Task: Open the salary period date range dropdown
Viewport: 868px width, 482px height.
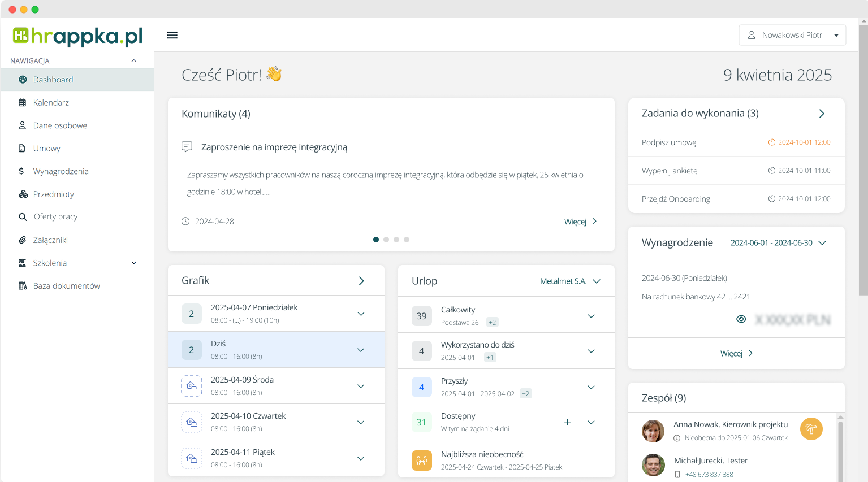Action: tap(779, 242)
